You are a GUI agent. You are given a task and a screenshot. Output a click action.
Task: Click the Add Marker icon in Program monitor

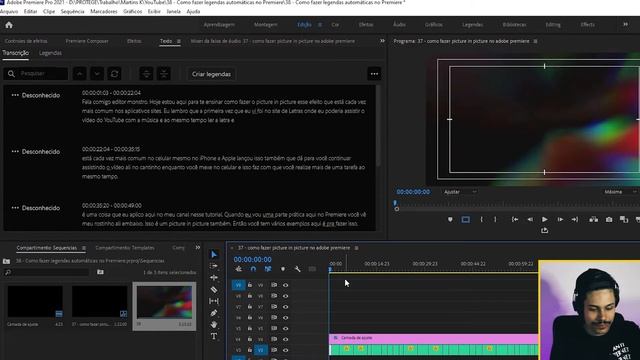[x=450, y=220]
